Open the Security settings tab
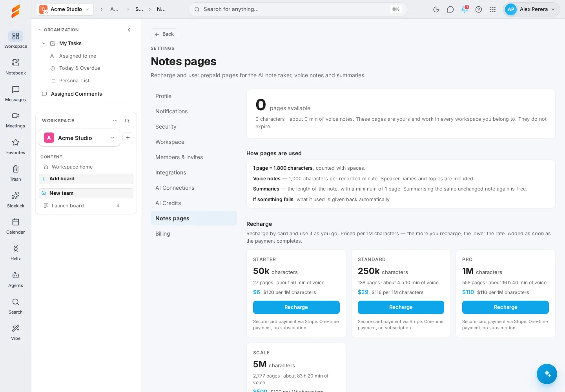The height and width of the screenshot is (392, 565). (194, 127)
